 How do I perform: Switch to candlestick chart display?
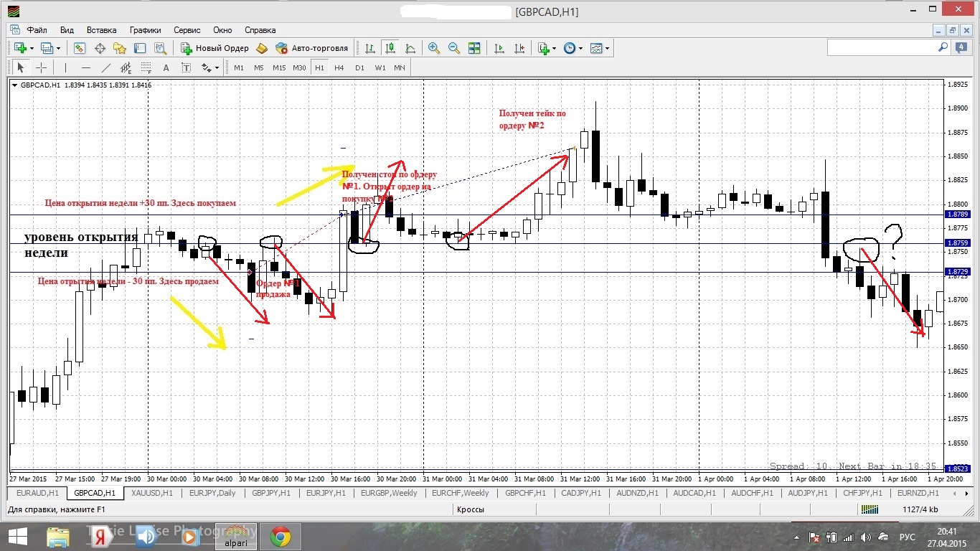390,48
